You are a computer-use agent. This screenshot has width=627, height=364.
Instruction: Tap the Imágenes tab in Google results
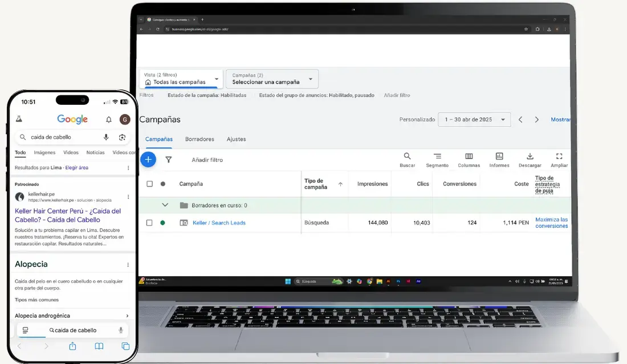click(44, 153)
